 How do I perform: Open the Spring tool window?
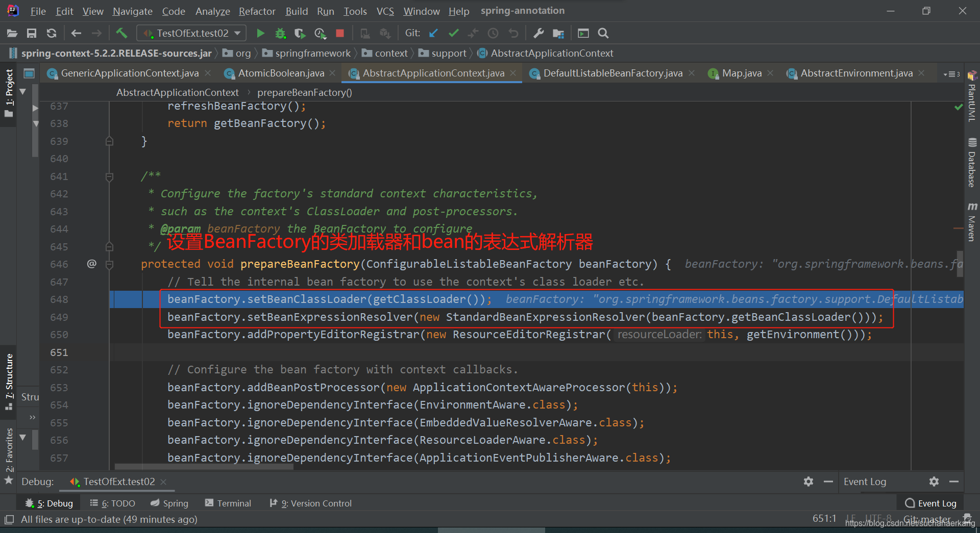(169, 503)
